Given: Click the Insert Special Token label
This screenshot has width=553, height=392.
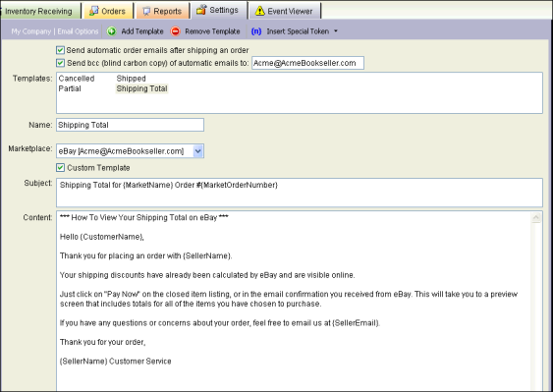Looking at the screenshot, I should [x=298, y=31].
